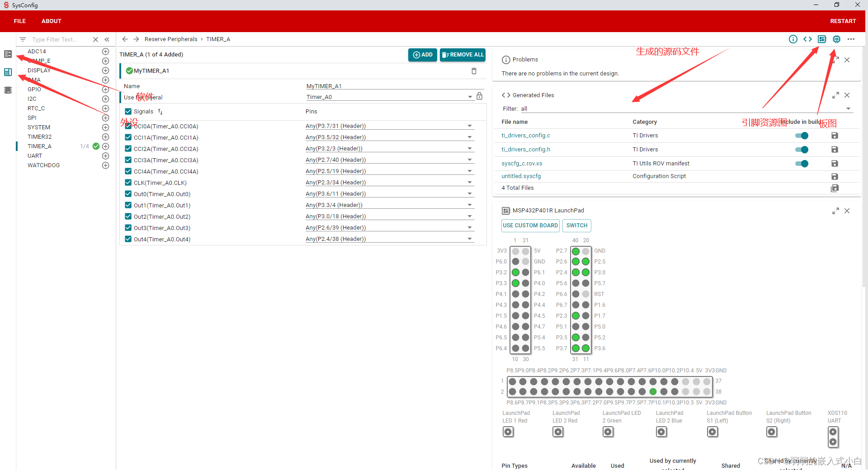Uncheck the Out4(Timer_A0.Out4) signal

coord(128,239)
